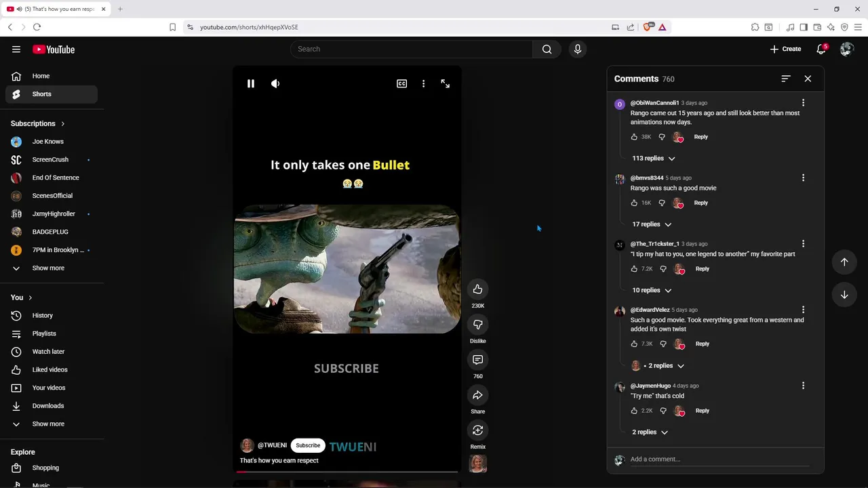The width and height of the screenshot is (868, 488).
Task: Remix this Short
Action: (478, 430)
